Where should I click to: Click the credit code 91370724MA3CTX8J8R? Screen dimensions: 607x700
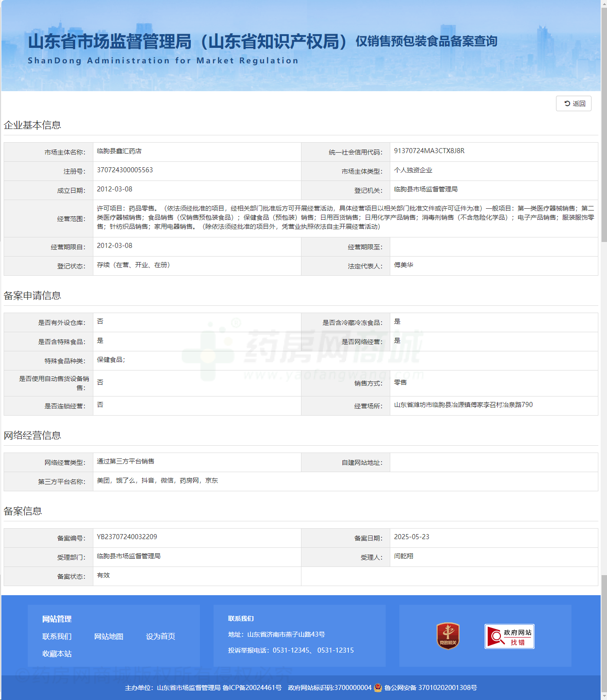(429, 151)
